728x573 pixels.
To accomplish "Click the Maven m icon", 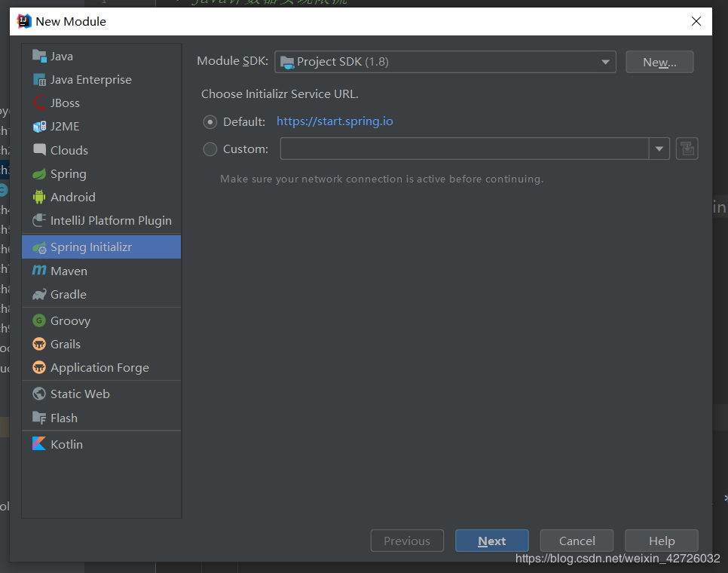I will (x=39, y=270).
